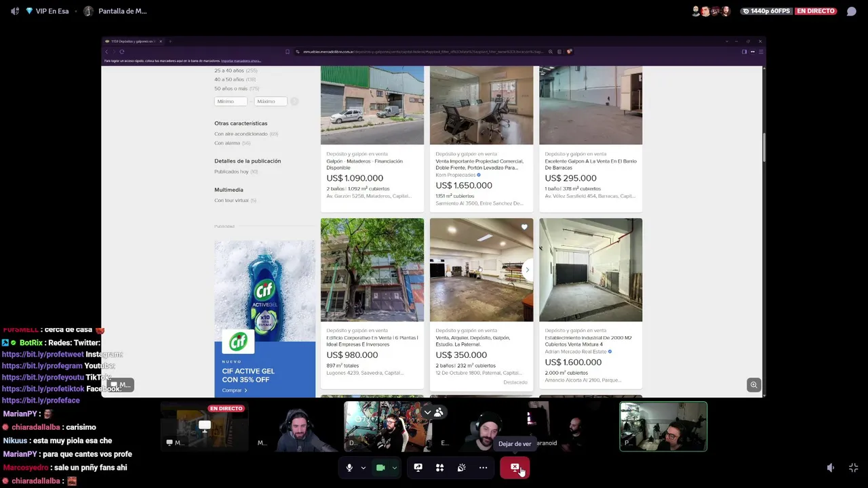Select the highlighted green-bordered participant tile
Screen dimensions: 868x488
[x=663, y=427]
